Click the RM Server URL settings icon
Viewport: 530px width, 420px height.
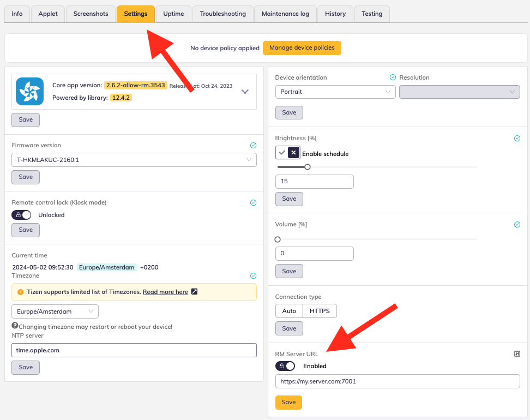pyautogui.click(x=517, y=354)
